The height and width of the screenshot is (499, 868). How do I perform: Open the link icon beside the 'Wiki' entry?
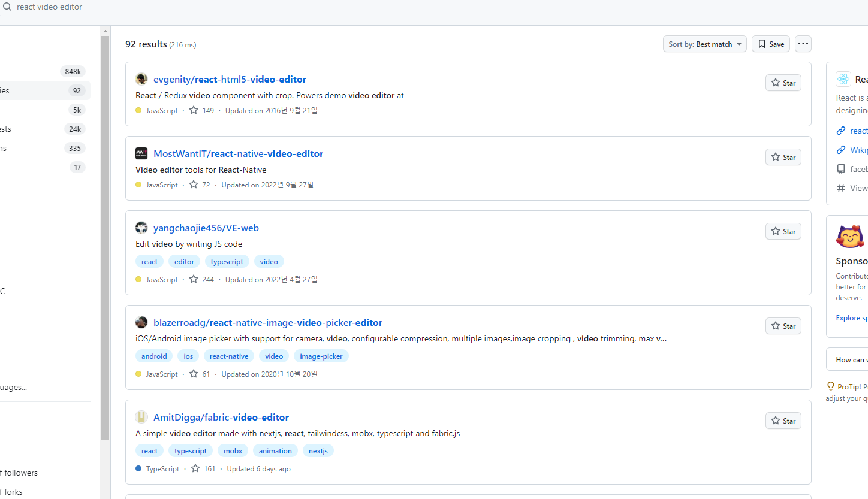tap(841, 150)
